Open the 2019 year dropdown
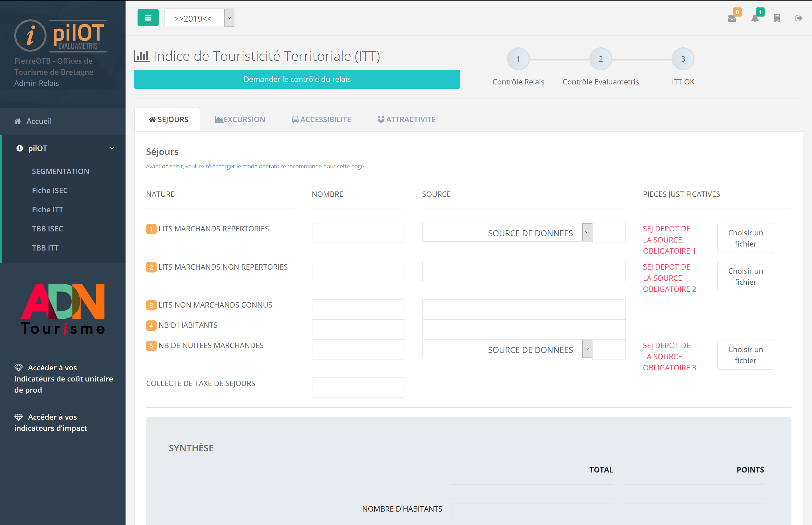Screen dimensions: 812x525 (199, 18)
